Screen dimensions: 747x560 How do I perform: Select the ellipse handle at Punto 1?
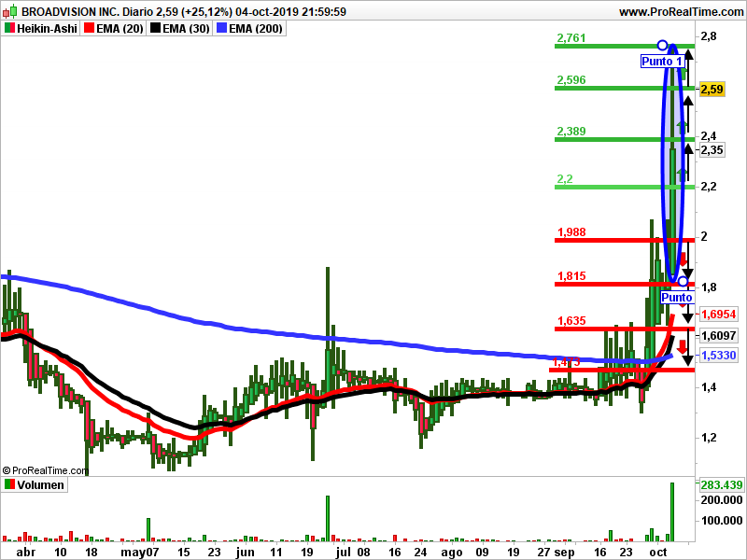point(662,45)
